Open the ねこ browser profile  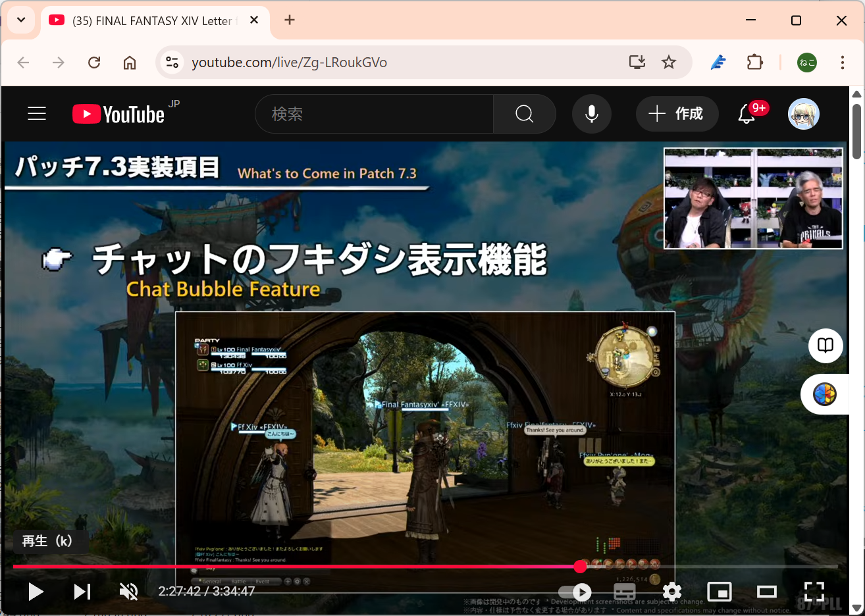pyautogui.click(x=807, y=63)
